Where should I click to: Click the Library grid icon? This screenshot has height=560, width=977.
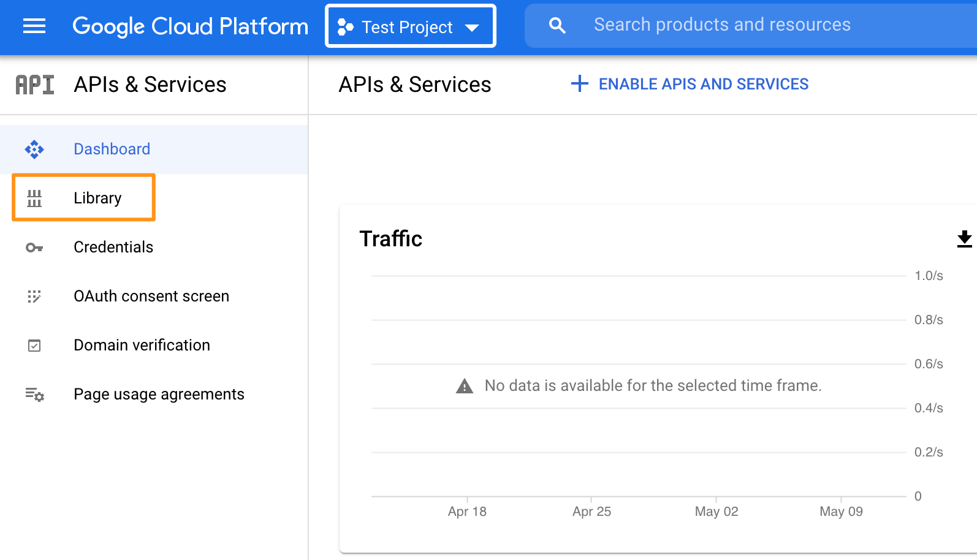click(x=34, y=198)
